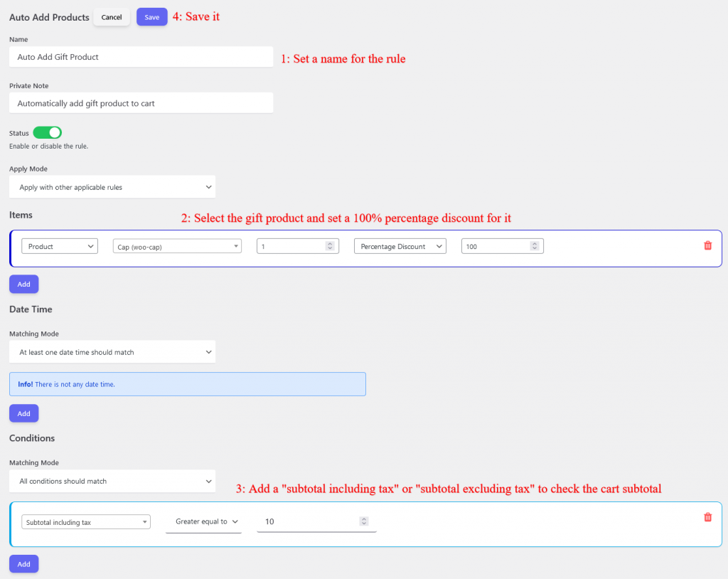Viewport: 728px width, 579px height.
Task: Toggle the rule Status switch off
Action: [47, 132]
